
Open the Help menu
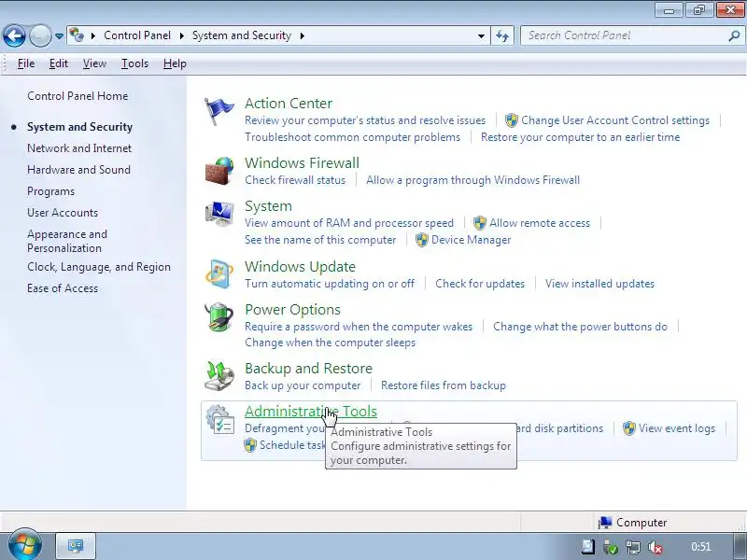[x=175, y=63]
